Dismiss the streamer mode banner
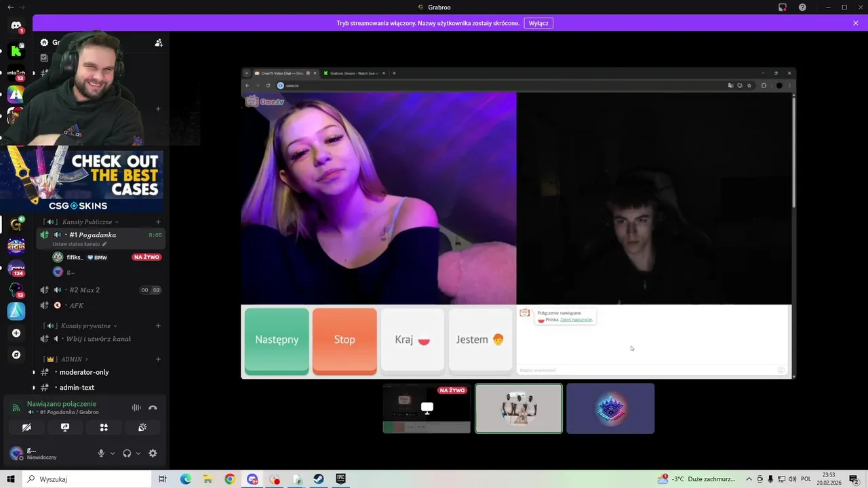 [856, 23]
